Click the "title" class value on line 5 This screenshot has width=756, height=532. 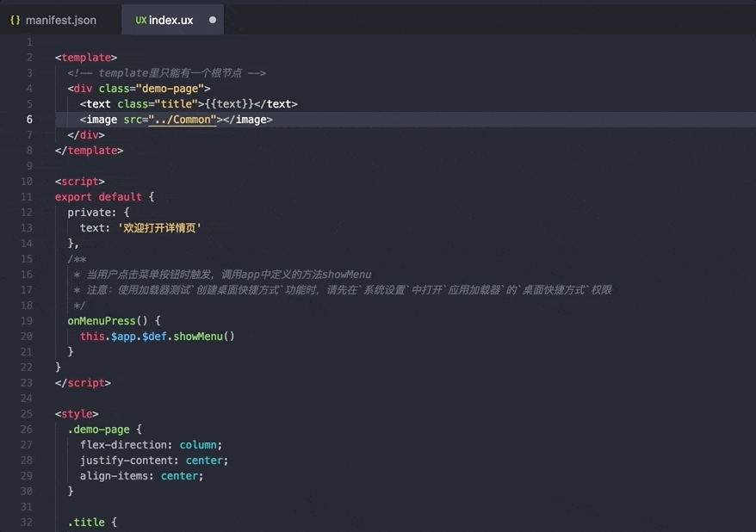pyautogui.click(x=176, y=104)
